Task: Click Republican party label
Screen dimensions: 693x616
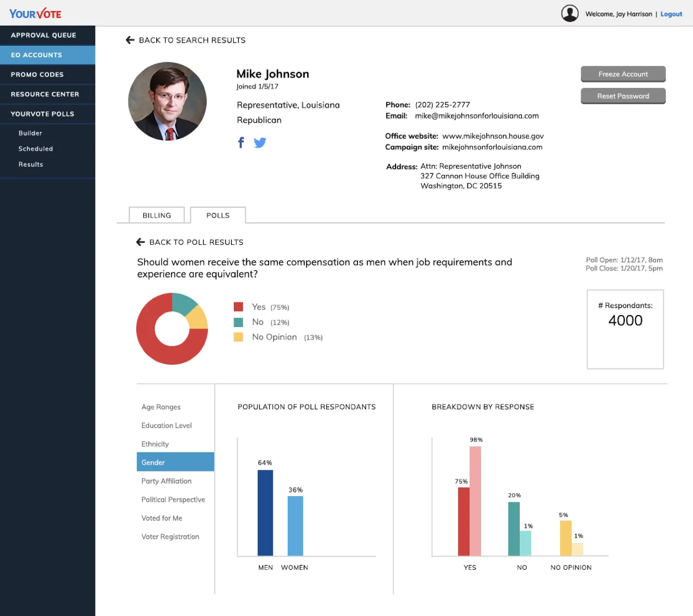Action: 259,120
